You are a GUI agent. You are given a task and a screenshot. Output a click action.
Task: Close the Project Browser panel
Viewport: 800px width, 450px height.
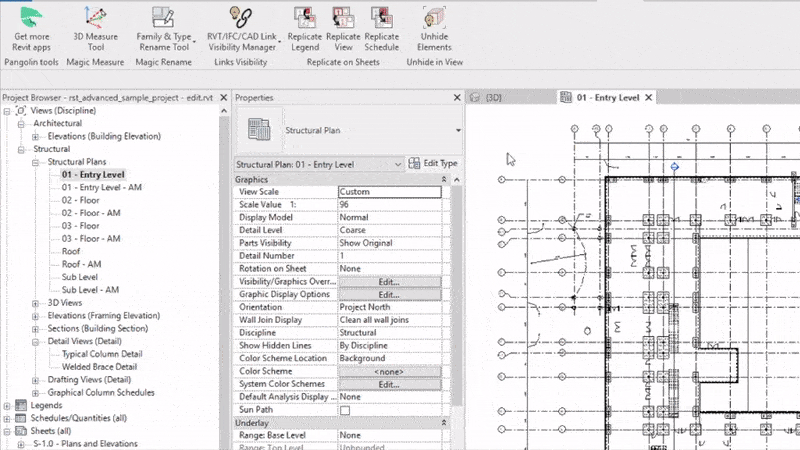click(223, 97)
